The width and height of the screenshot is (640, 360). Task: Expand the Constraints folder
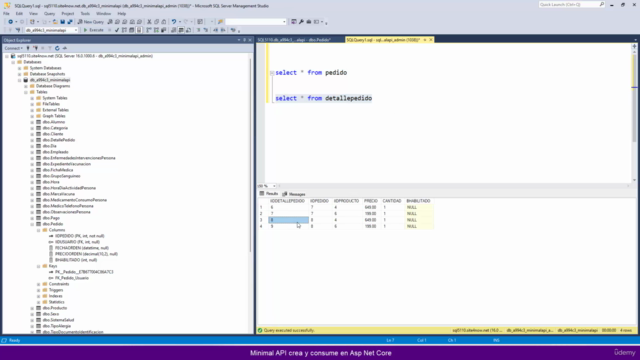pos(39,284)
